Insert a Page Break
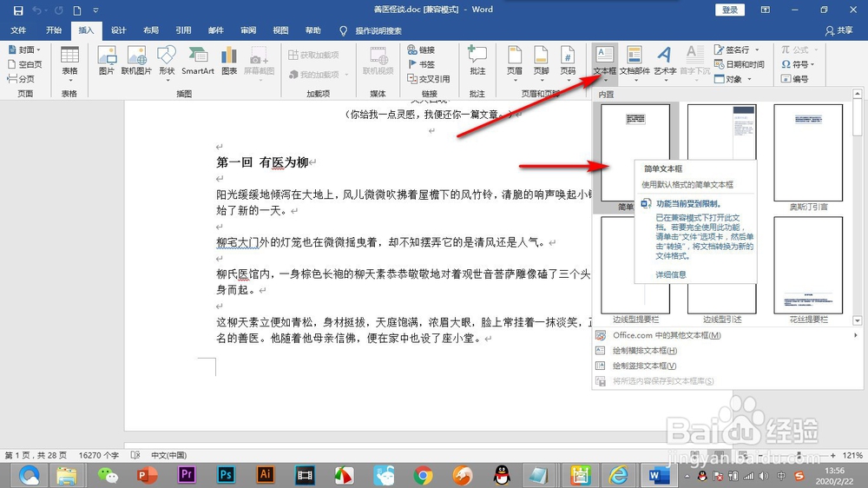 tap(21, 79)
